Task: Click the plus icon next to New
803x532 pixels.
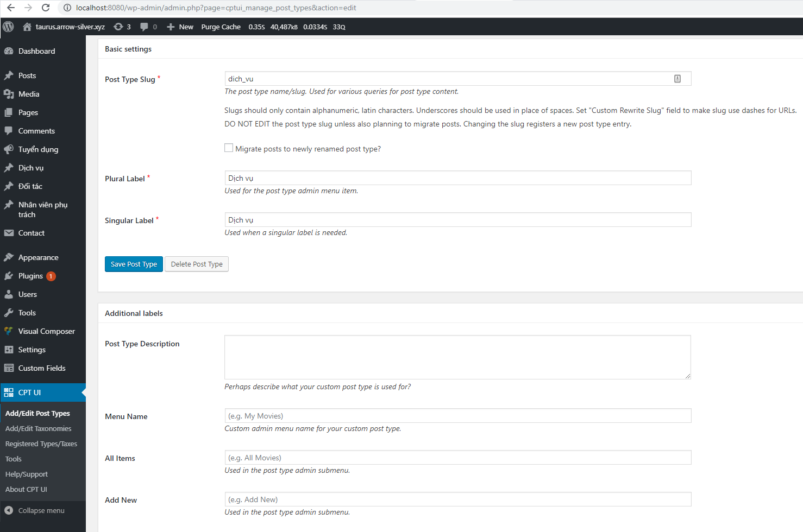Action: click(171, 27)
